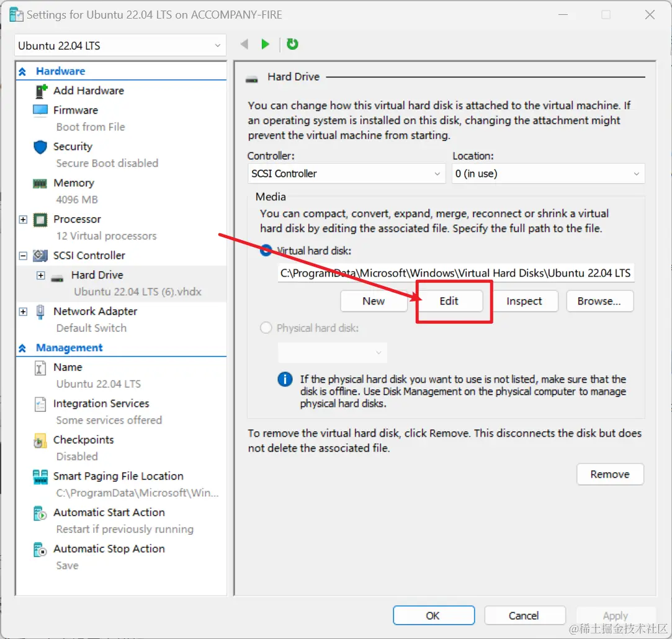Open the Location dropdown showing 0 (in use)
Viewport: 672px width, 639px height.
[548, 174]
